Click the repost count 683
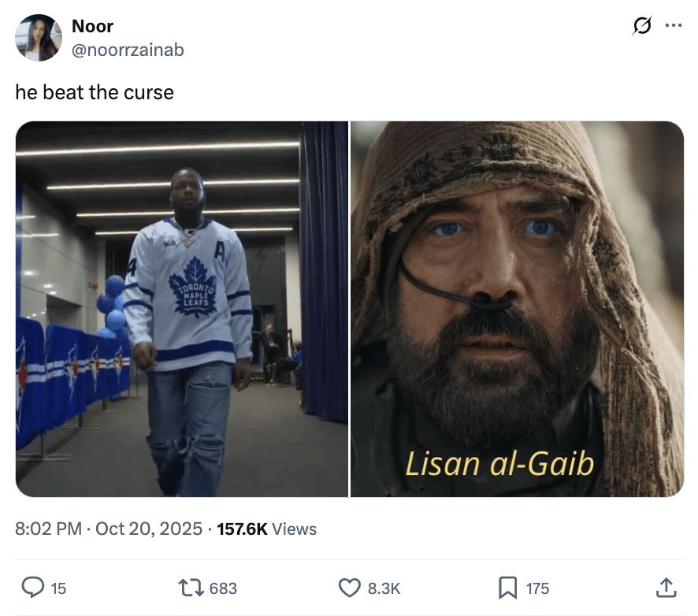The image size is (698, 616). (223, 588)
